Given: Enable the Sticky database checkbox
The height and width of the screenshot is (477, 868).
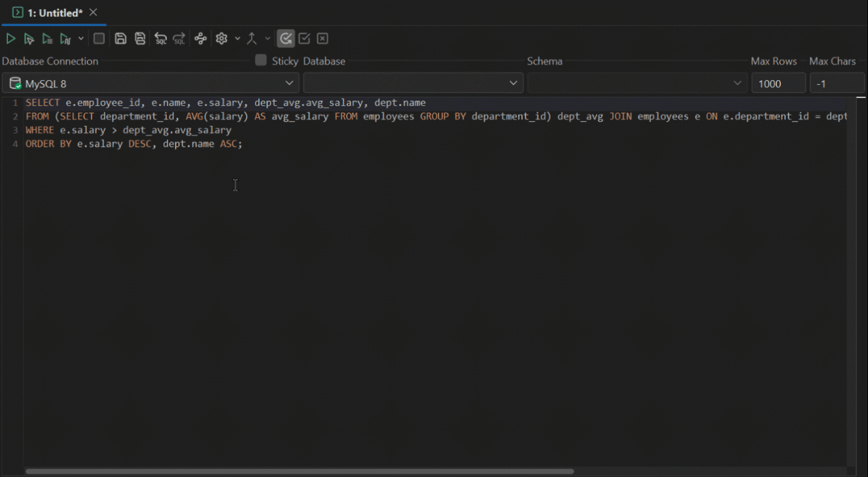Looking at the screenshot, I should 260,61.
